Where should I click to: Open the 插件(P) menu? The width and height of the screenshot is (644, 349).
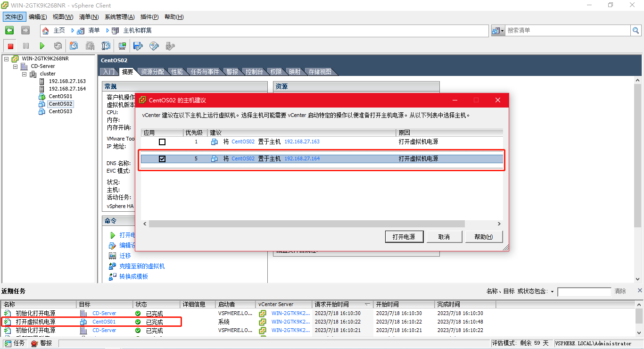point(149,17)
